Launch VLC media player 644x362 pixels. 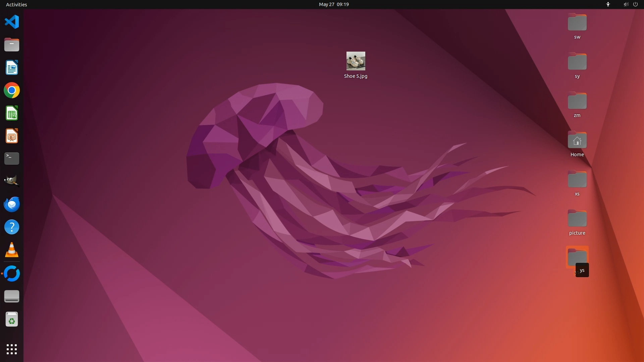click(12, 250)
